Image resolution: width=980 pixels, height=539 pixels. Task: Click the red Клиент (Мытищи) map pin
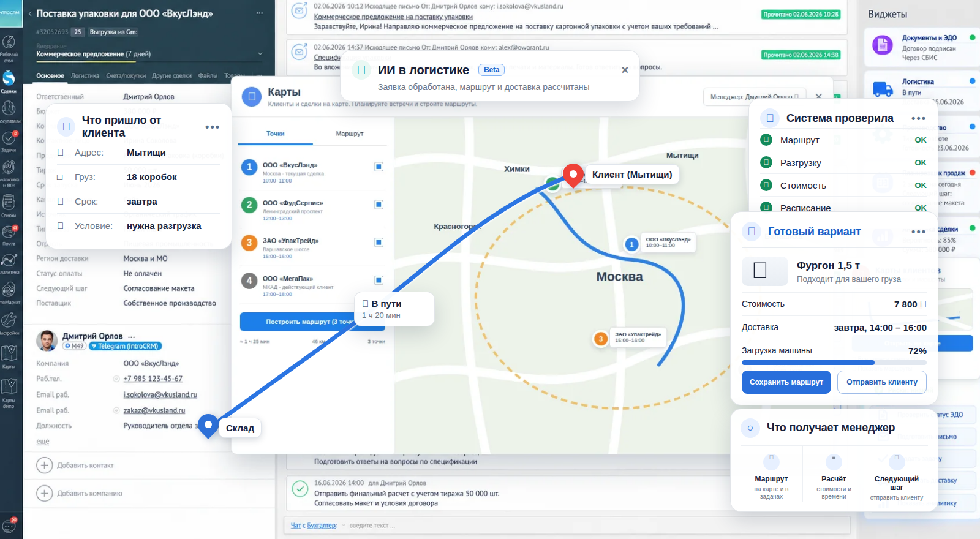click(x=573, y=176)
